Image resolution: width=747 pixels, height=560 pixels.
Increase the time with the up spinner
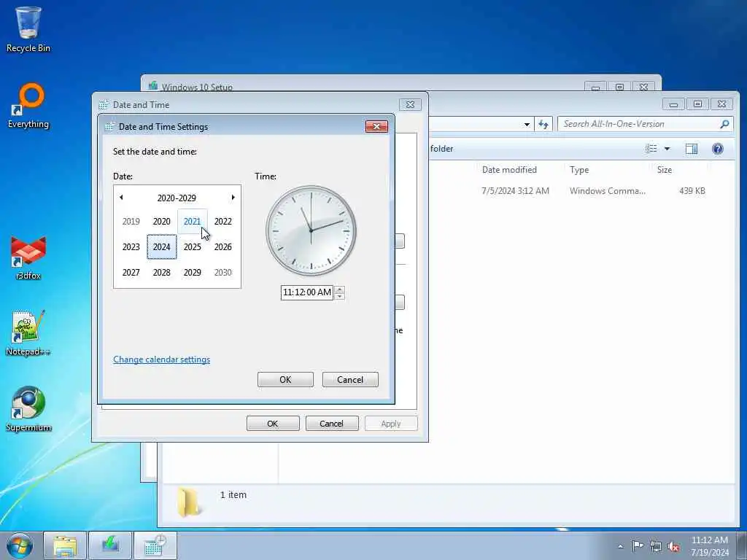(340, 289)
